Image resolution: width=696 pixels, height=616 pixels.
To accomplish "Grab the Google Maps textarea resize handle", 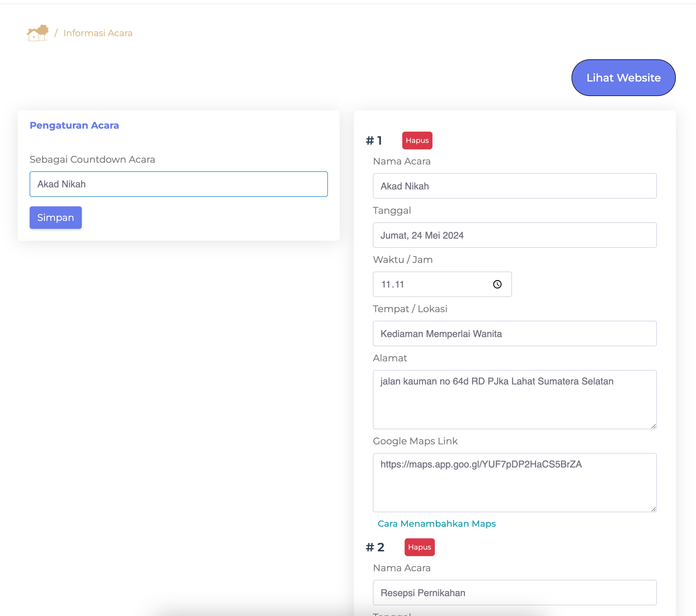I will click(x=653, y=509).
